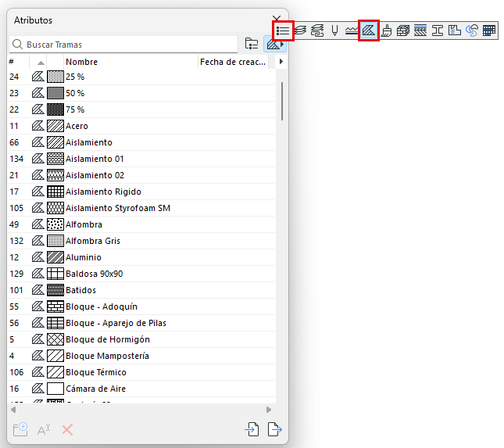Select 'Bloque - Adoquín' fill

(141, 306)
